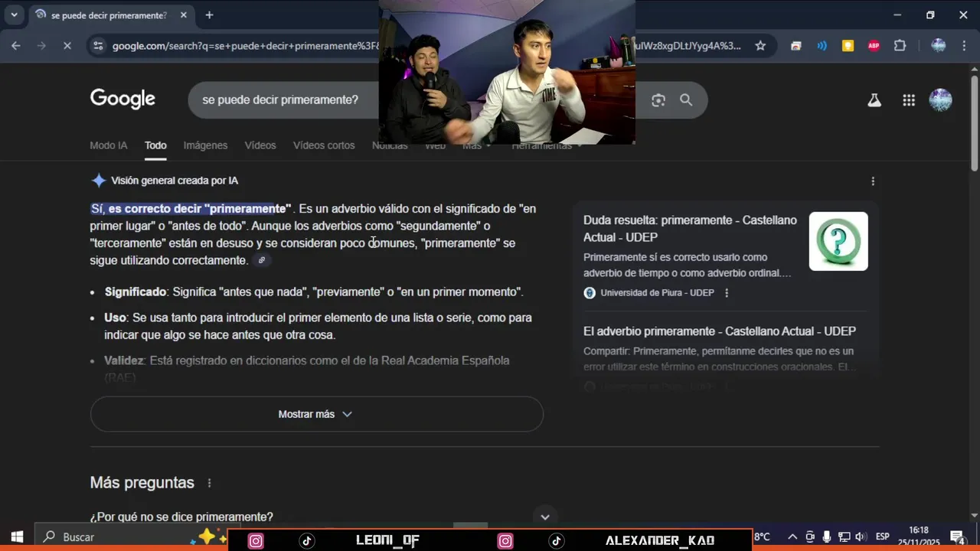The width and height of the screenshot is (980, 551).
Task: Open 'El adverbio primeramente' UDEP link
Action: [x=720, y=331]
